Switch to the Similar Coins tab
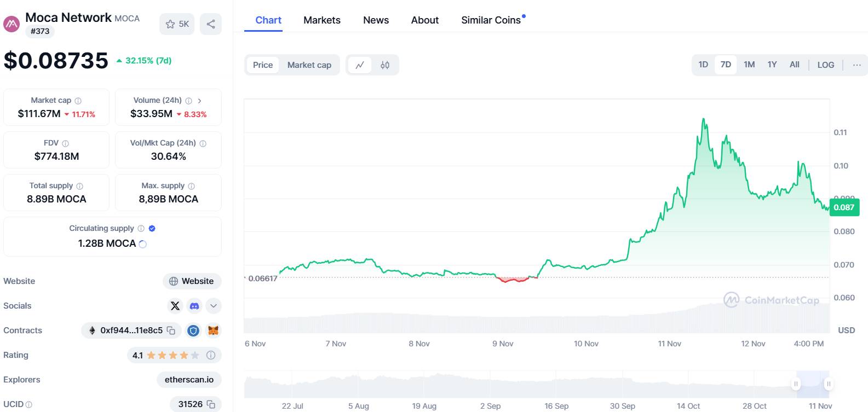 [491, 20]
